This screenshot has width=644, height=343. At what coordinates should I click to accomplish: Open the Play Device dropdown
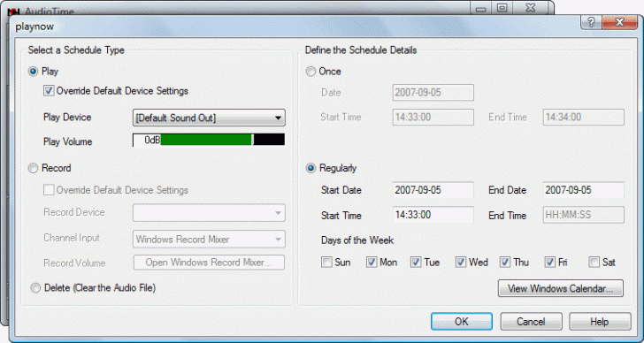pos(209,118)
